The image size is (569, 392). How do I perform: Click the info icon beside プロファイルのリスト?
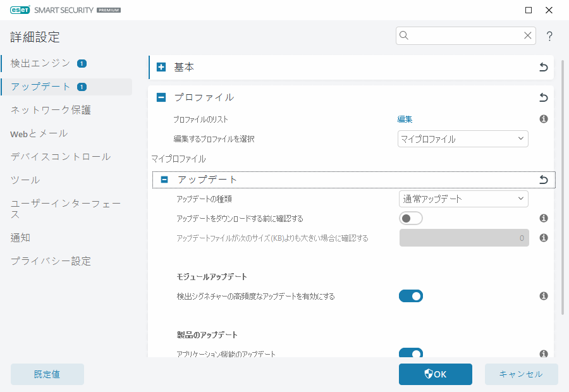(543, 118)
